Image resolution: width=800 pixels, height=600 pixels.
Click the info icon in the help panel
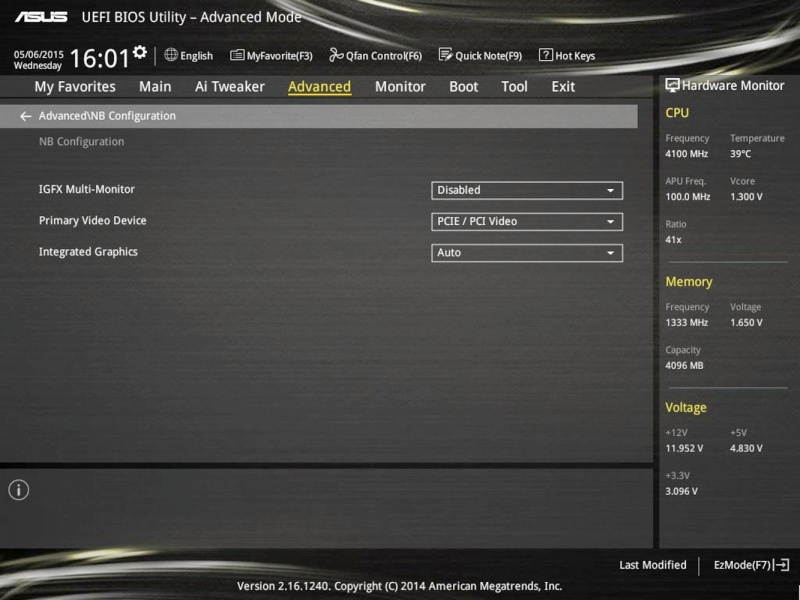click(19, 490)
